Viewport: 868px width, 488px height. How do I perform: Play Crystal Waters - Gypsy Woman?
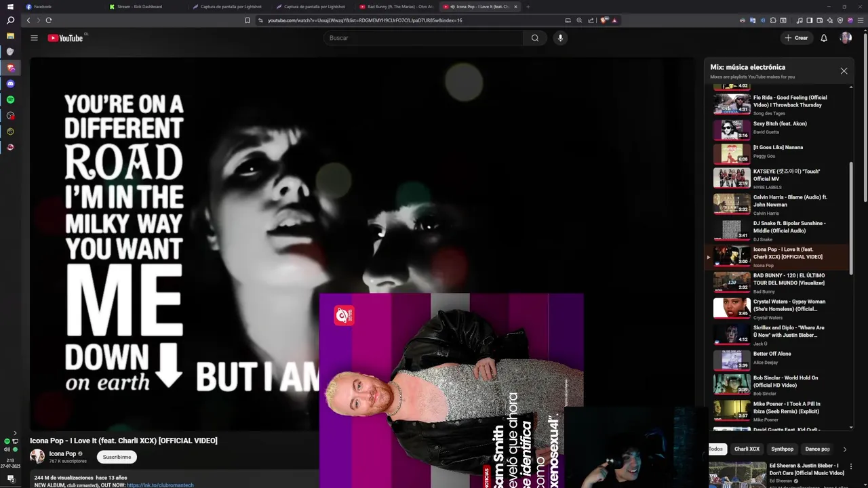780,308
